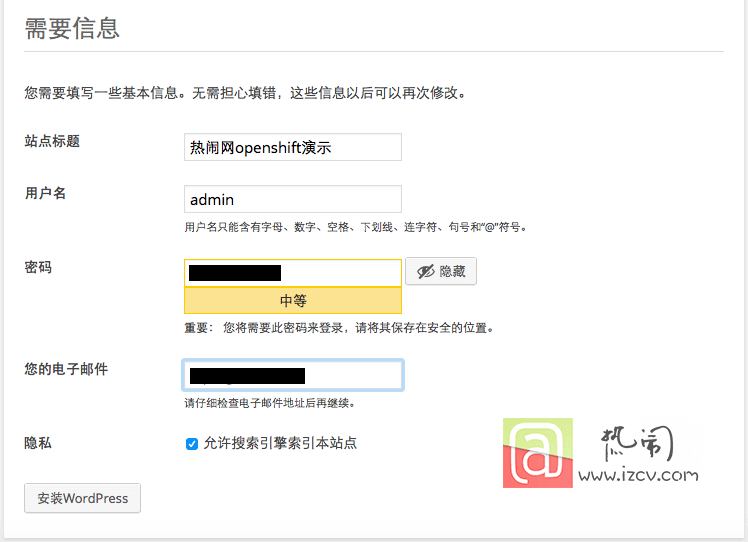Click the 中等 password strength indicator
This screenshot has width=748, height=542.
click(292, 301)
